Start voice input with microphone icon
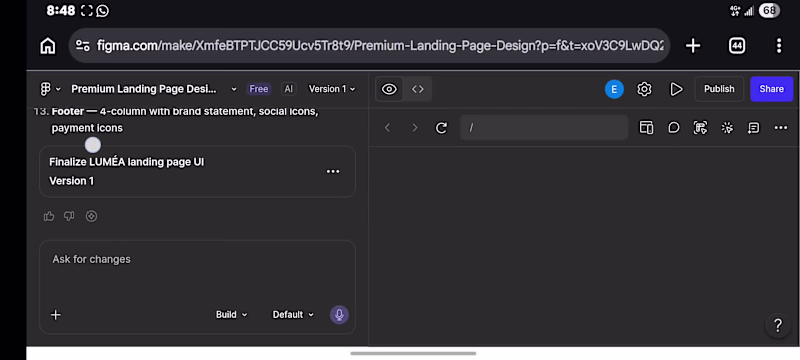The image size is (800, 360). coord(339,315)
